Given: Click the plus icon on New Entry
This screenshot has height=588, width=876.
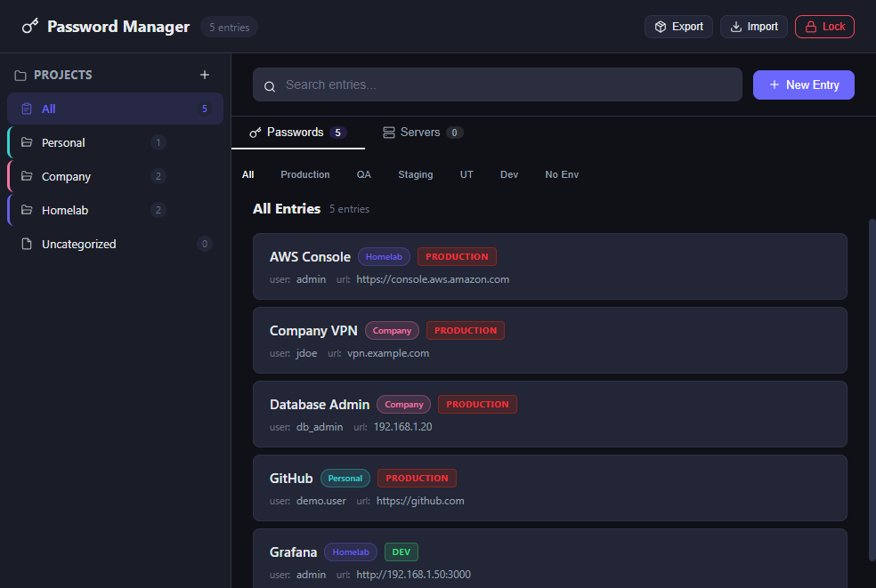Looking at the screenshot, I should pos(775,85).
